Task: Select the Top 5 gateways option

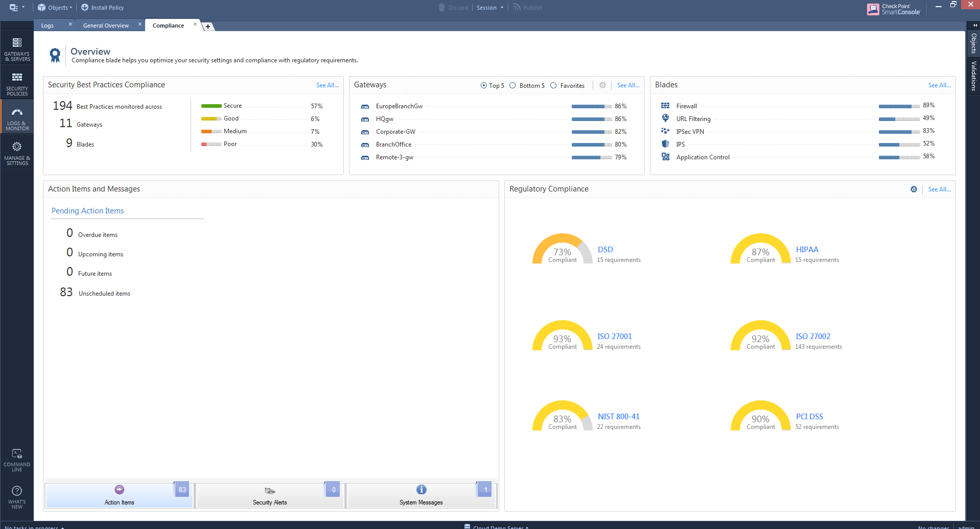Action: (484, 86)
